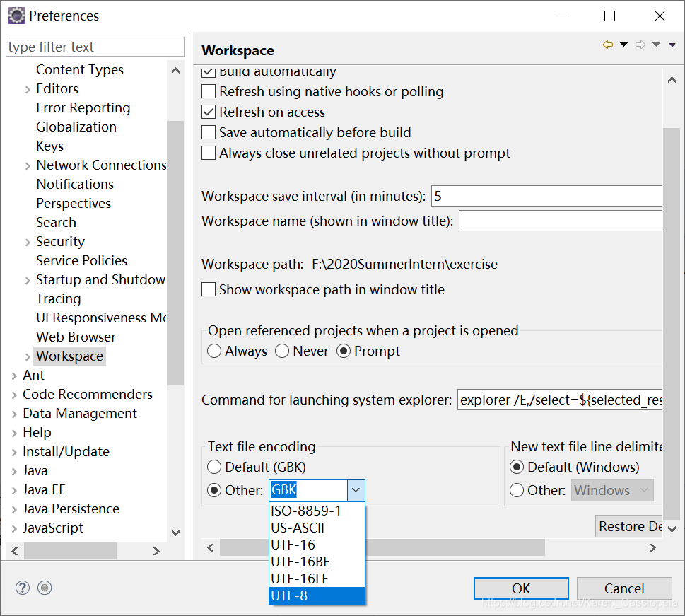
Task: Open the forward history dropdown arrow
Action: [x=656, y=45]
